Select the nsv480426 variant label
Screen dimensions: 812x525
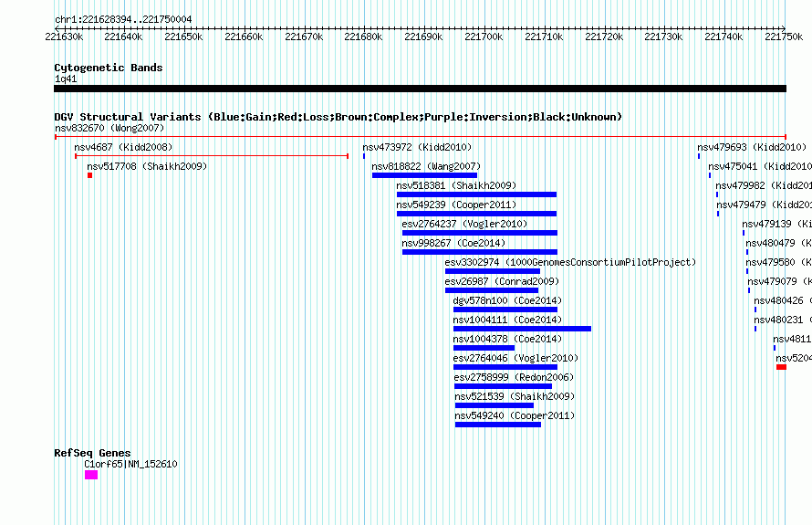coord(783,300)
